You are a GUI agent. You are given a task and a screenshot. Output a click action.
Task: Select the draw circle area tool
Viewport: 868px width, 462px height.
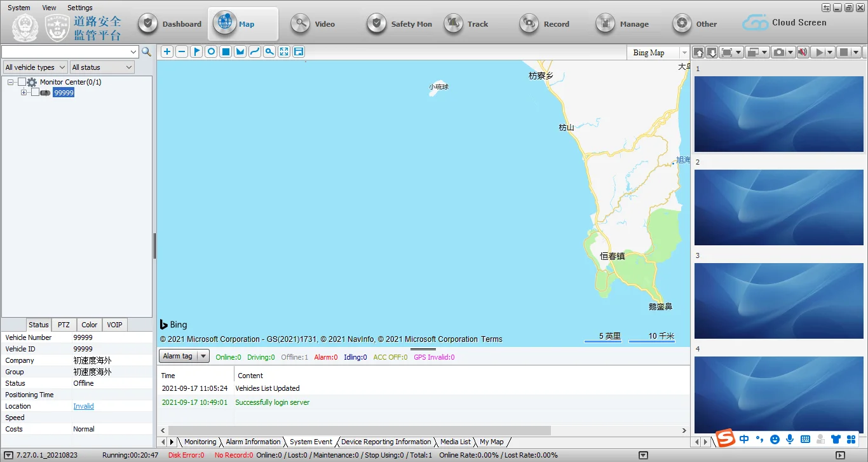[211, 52]
